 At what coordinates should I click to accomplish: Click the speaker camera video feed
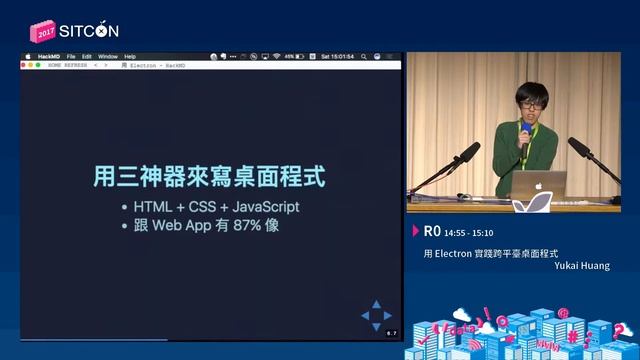514,132
